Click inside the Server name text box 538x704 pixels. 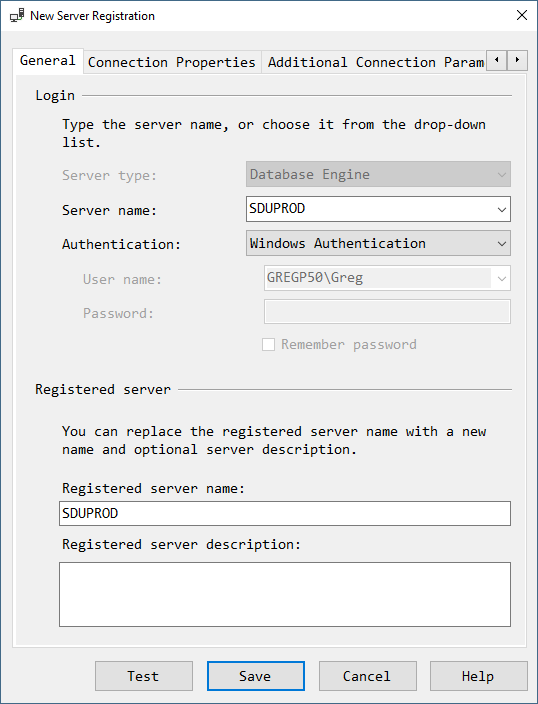coord(370,209)
